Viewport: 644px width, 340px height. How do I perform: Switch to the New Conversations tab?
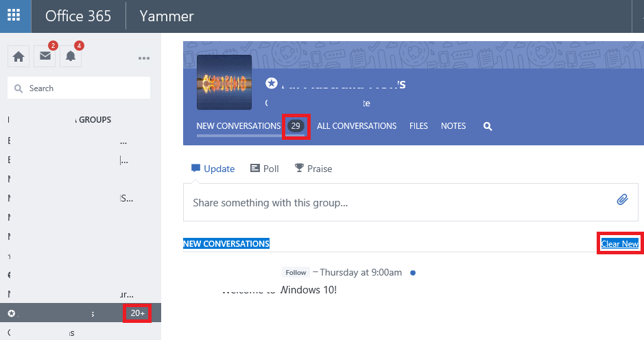coord(239,126)
